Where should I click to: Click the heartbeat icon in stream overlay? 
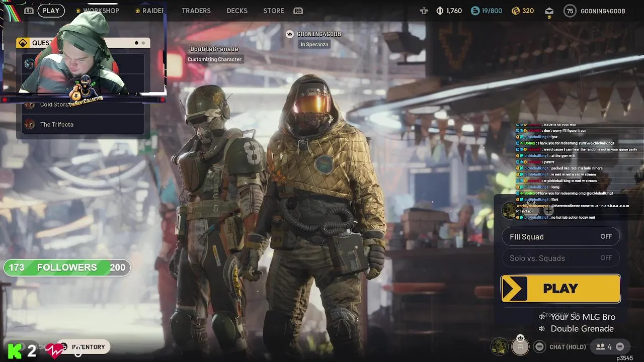[x=55, y=350]
